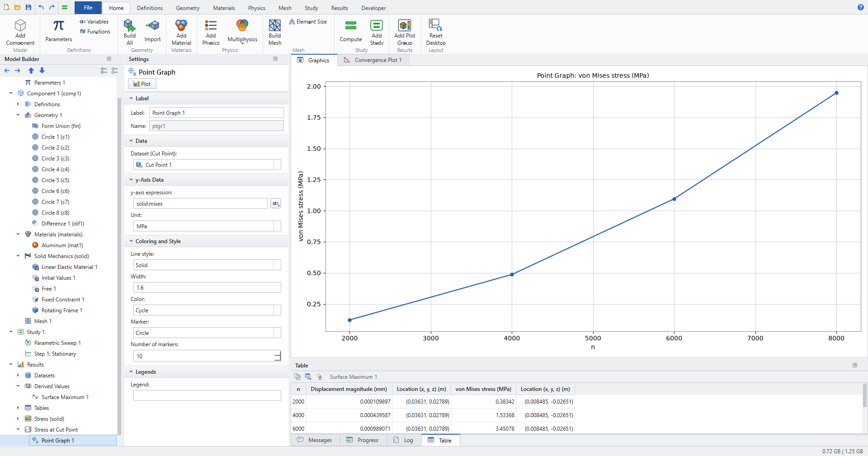
Task: Open the Results ribbon tab
Action: point(340,8)
